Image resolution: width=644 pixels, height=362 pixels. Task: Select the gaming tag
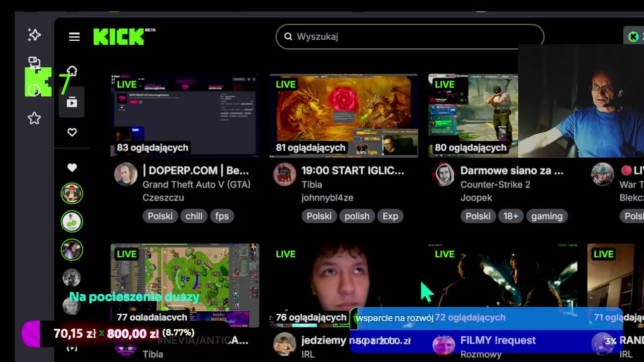(x=547, y=216)
